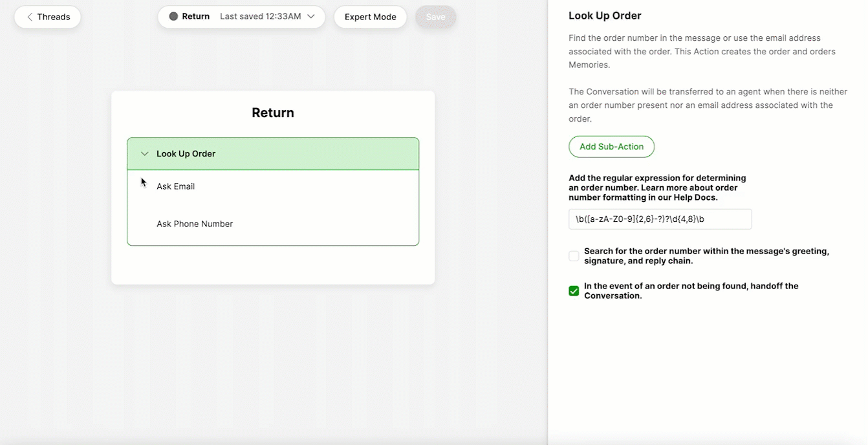868x445 pixels.
Task: Switch to Expert Mode
Action: tap(371, 17)
